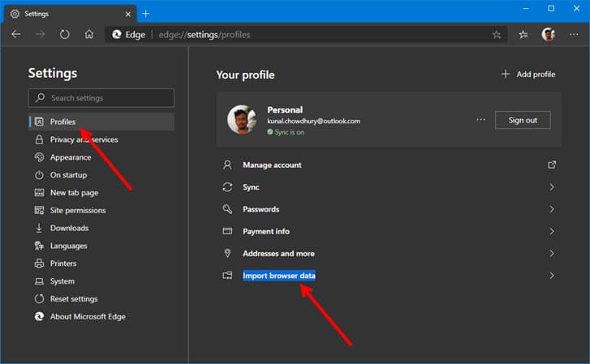The width and height of the screenshot is (590, 364).
Task: Expand the Addresses and more chevron
Action: [x=552, y=254]
